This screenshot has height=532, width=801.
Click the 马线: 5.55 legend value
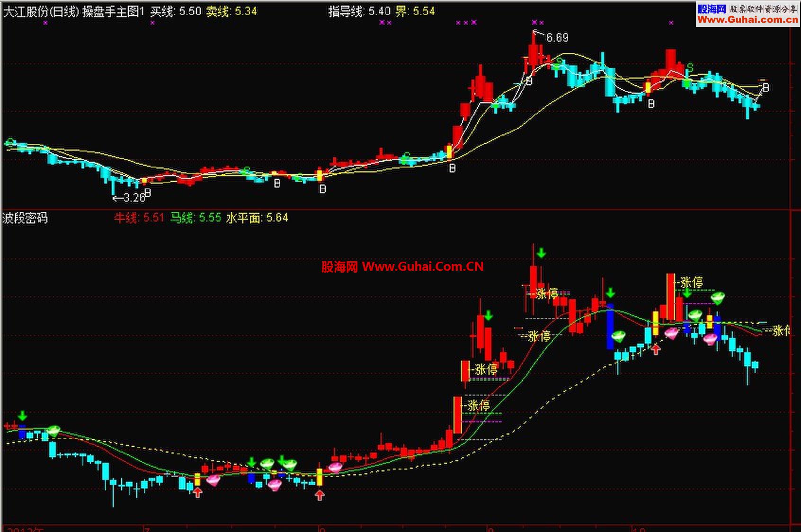pos(196,218)
